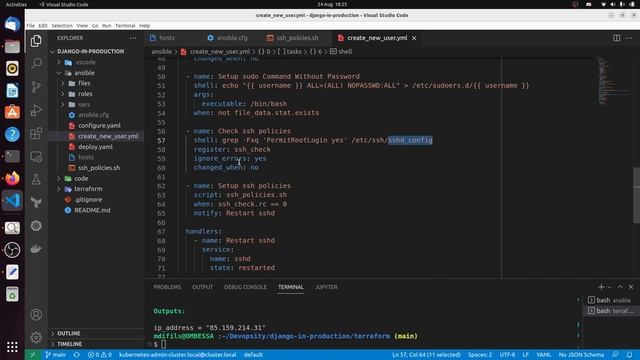Click the UTF-8 encoding indicator

(x=507, y=355)
